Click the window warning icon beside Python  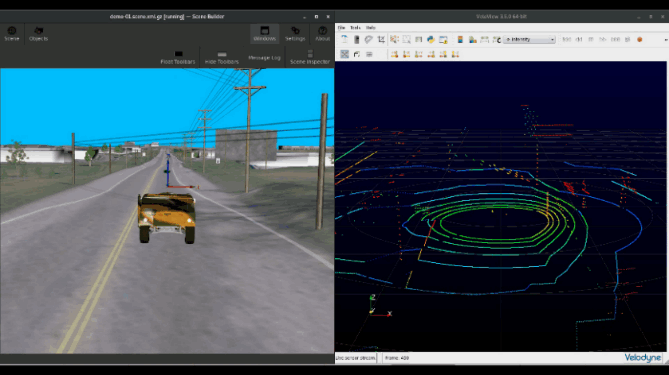(x=443, y=40)
